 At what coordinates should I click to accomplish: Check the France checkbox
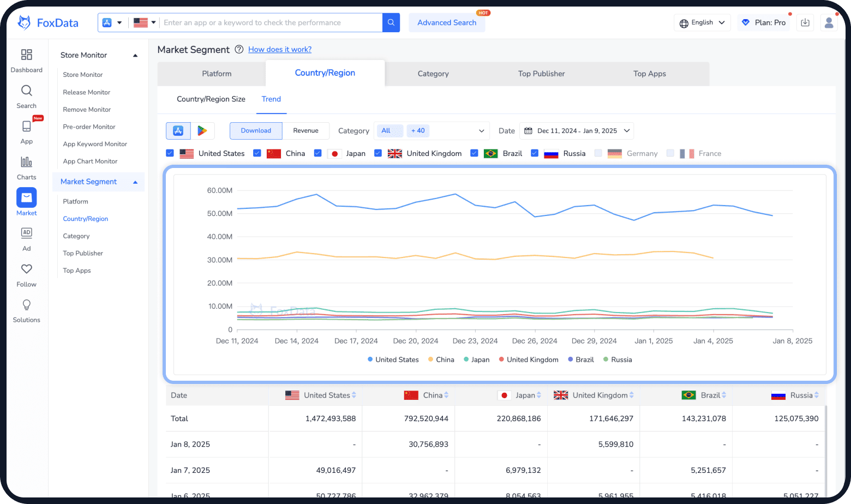[670, 153]
